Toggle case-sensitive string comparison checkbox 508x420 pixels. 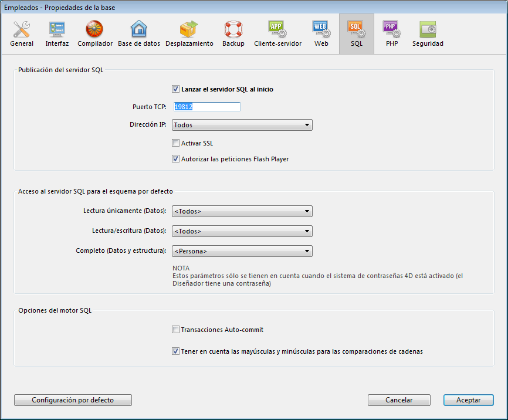(175, 351)
